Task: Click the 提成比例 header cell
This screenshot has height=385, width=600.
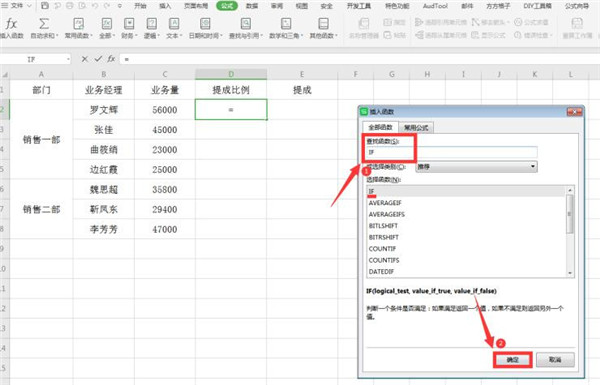Action: pyautogui.click(x=231, y=90)
